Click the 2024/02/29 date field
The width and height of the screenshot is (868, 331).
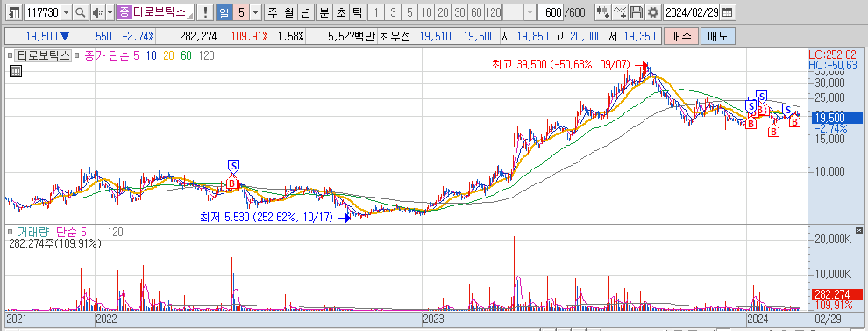693,12
